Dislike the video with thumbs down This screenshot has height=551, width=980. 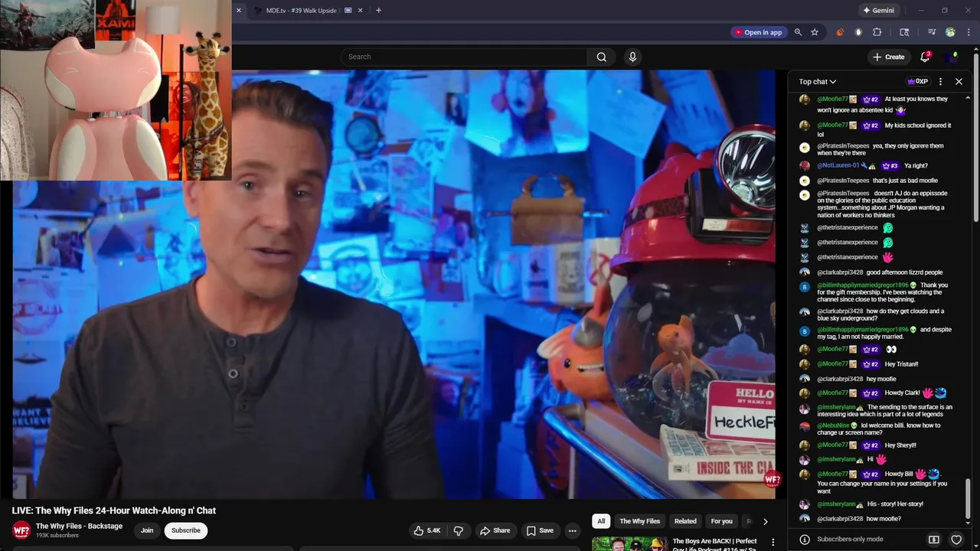click(x=458, y=530)
